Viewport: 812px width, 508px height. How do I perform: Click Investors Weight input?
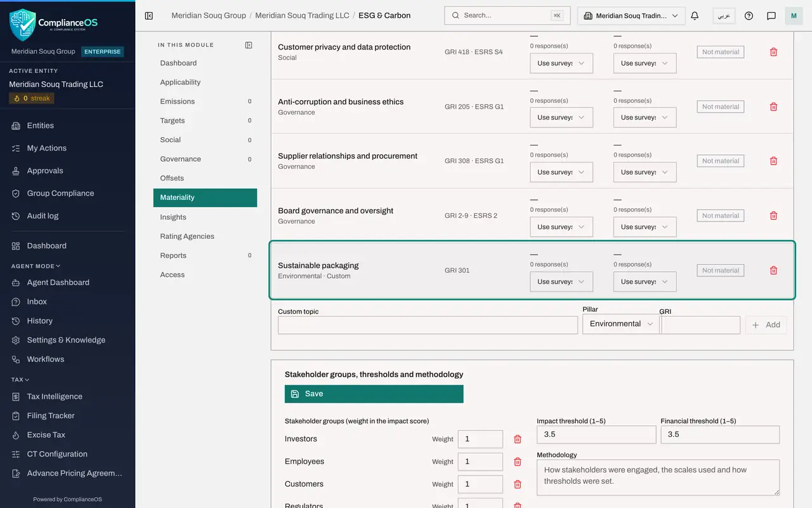[480, 439]
